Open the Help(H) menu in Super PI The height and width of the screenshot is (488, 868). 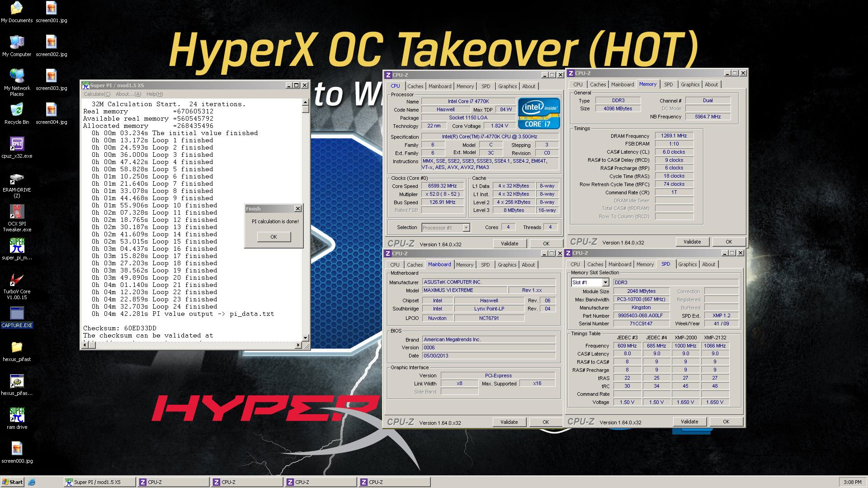tap(154, 94)
